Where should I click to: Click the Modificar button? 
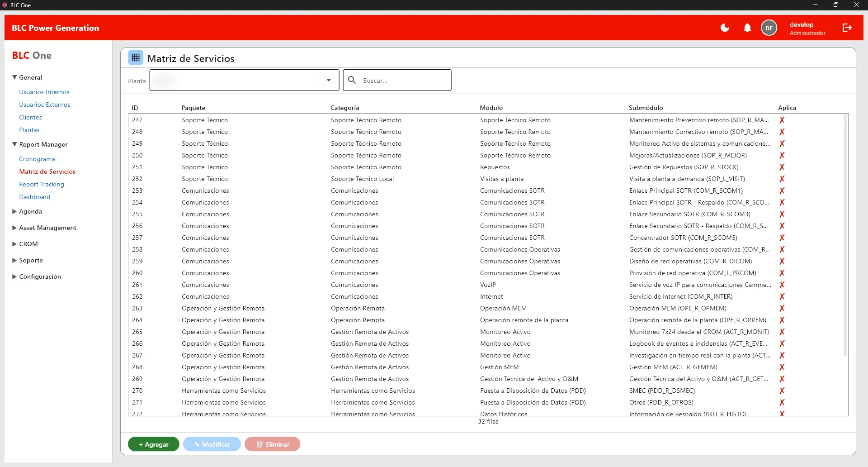click(212, 444)
